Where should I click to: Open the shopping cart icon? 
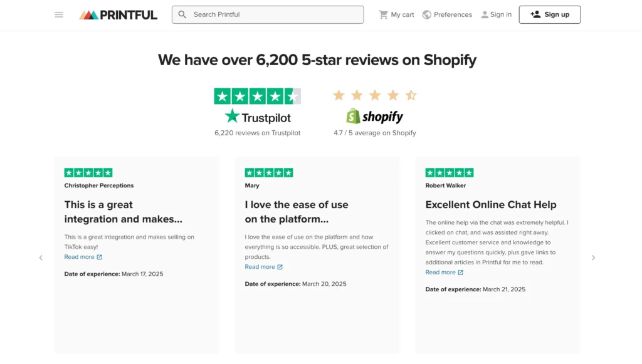383,14
